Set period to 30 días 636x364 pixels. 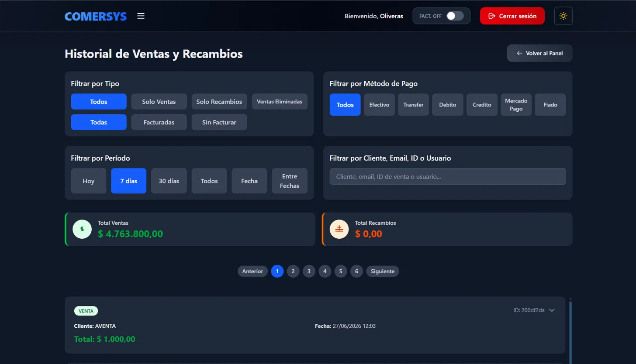(169, 181)
